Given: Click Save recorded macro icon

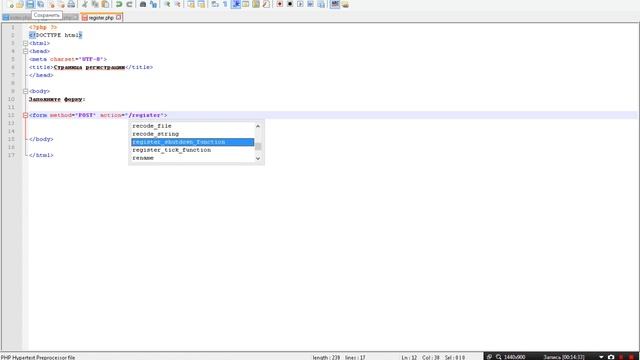Looking at the screenshot, I should [321, 4].
